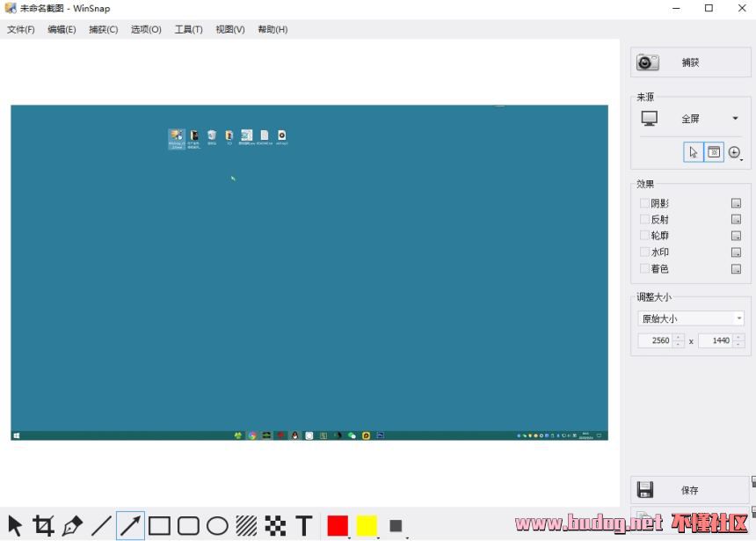The height and width of the screenshot is (541, 756).
Task: Turn on the 反射 reflection checkbox
Action: coord(645,220)
